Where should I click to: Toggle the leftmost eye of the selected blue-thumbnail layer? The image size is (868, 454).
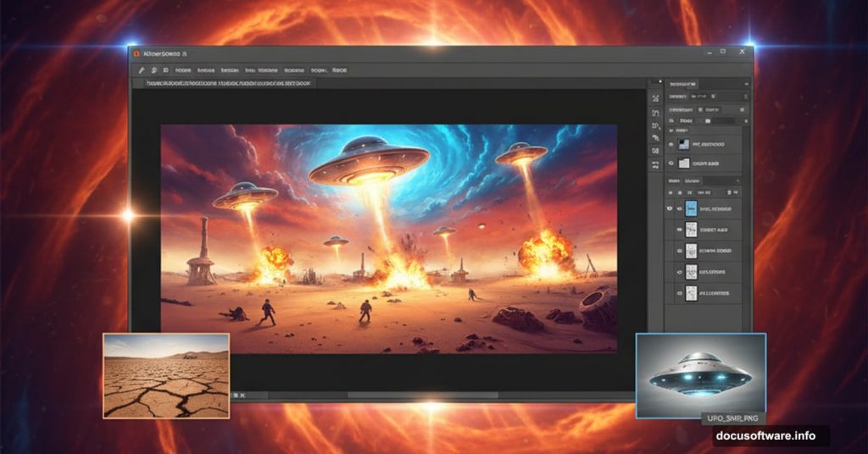click(670, 208)
